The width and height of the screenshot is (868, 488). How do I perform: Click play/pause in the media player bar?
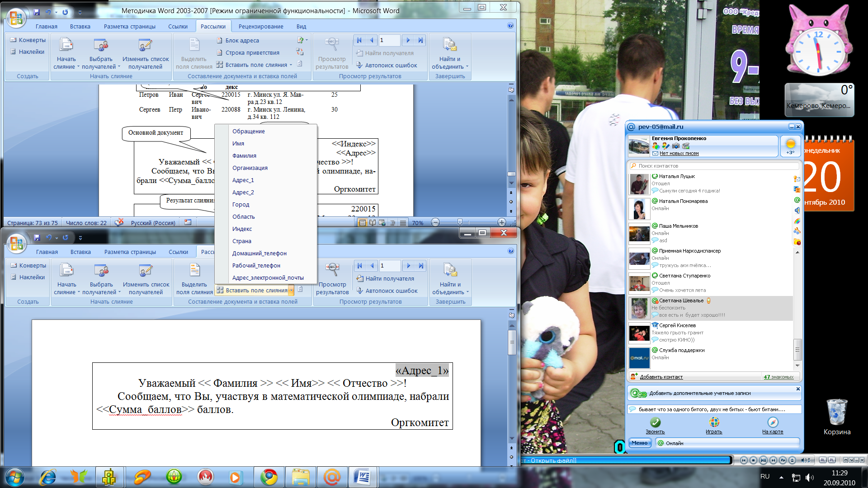point(763,460)
